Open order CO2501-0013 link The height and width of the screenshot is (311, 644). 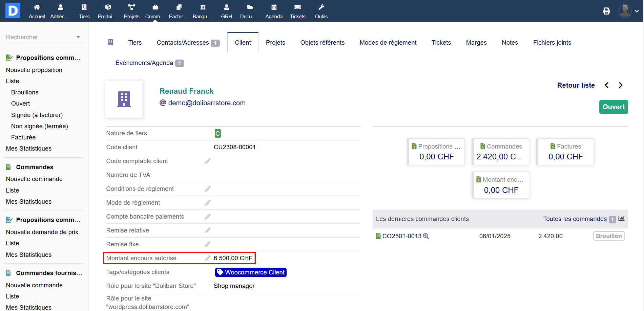click(x=402, y=236)
